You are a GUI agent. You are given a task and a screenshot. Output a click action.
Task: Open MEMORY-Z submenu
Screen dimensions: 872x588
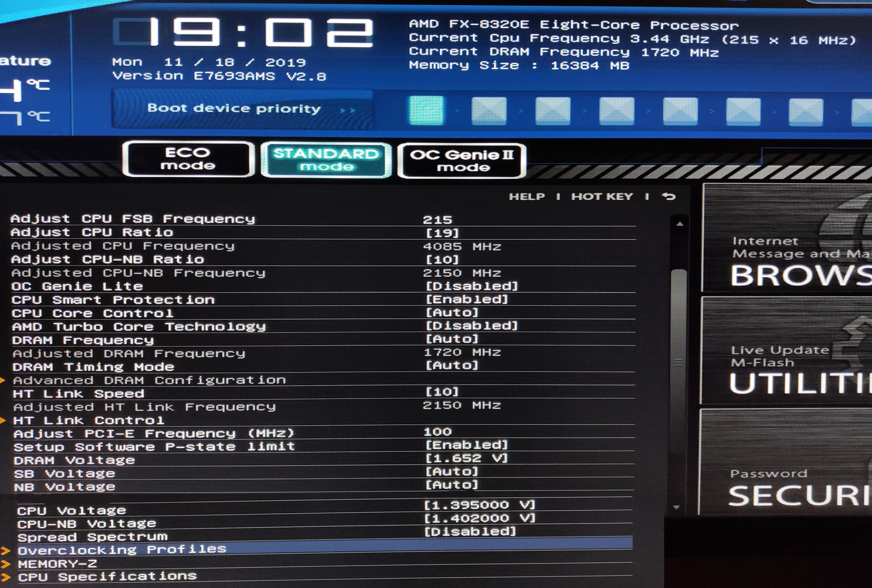(x=57, y=564)
